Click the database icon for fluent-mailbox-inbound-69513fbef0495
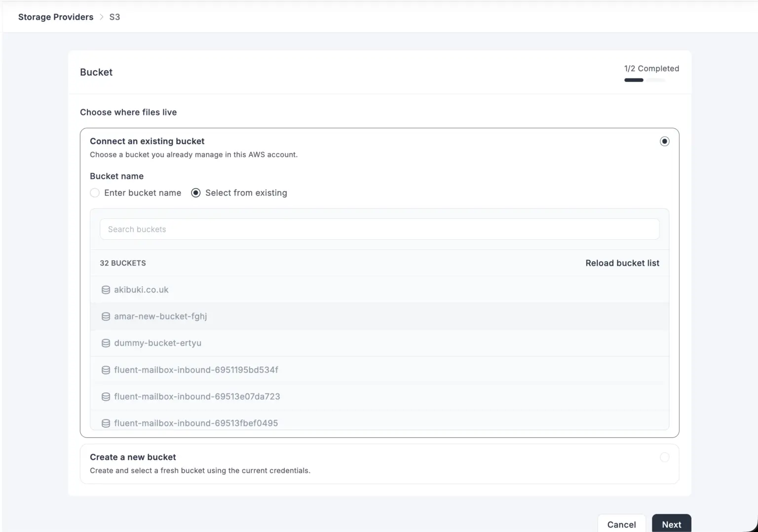Viewport: 758px width, 532px height. click(106, 423)
